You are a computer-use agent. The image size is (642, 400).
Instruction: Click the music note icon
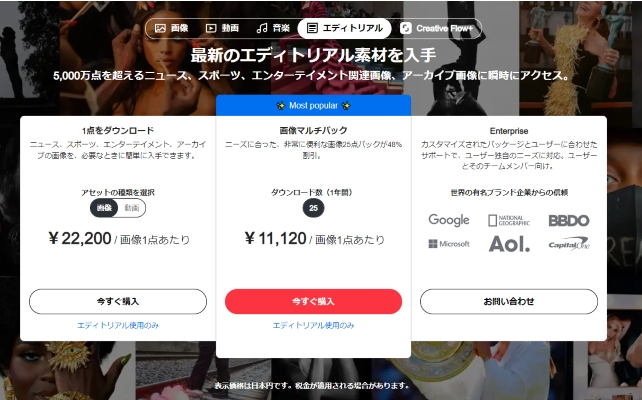[262, 28]
